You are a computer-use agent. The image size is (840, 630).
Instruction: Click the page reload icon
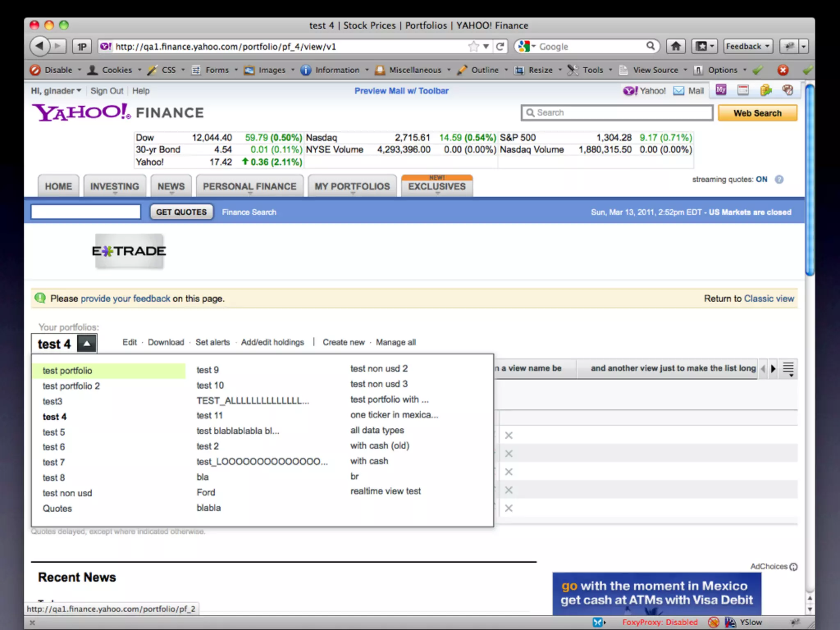pos(500,46)
